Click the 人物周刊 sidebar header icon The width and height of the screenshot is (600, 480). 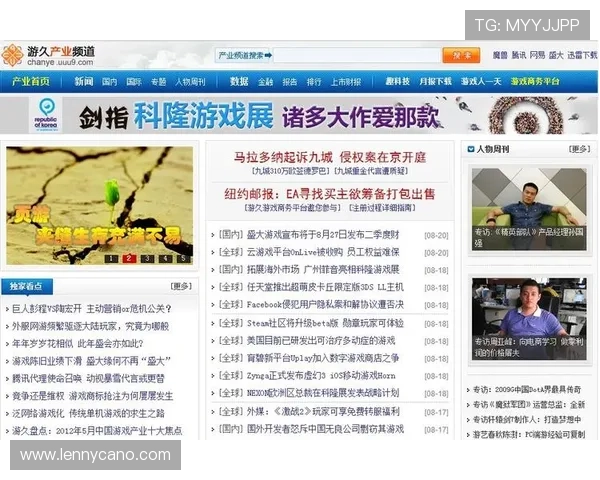(x=471, y=149)
